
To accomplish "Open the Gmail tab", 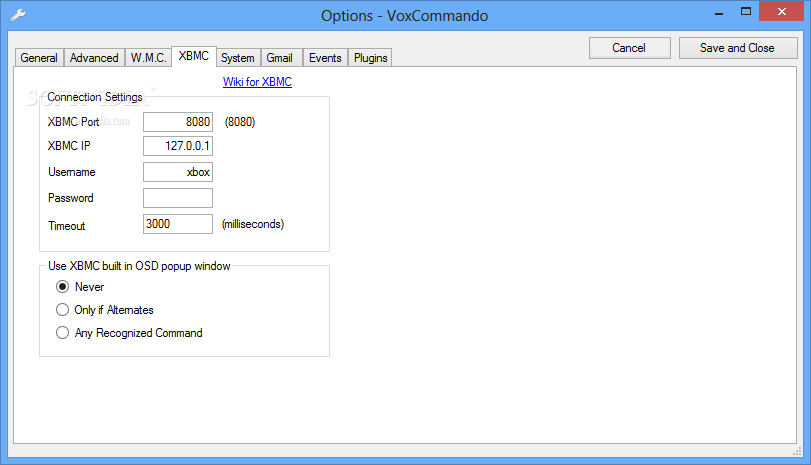I will (x=280, y=57).
